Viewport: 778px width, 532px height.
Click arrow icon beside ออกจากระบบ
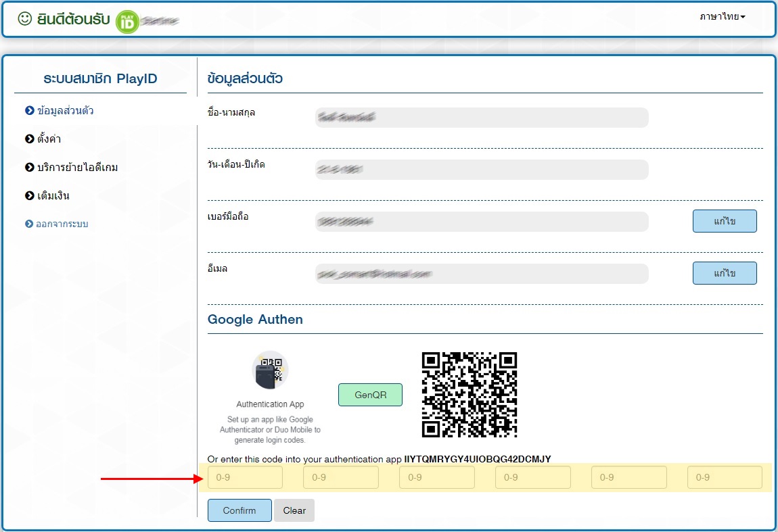click(x=29, y=224)
